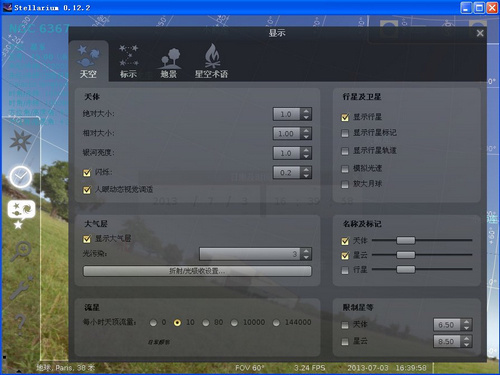The width and height of the screenshot is (500, 375).
Task: Select meteor rate 0 radio button
Action: (x=153, y=323)
